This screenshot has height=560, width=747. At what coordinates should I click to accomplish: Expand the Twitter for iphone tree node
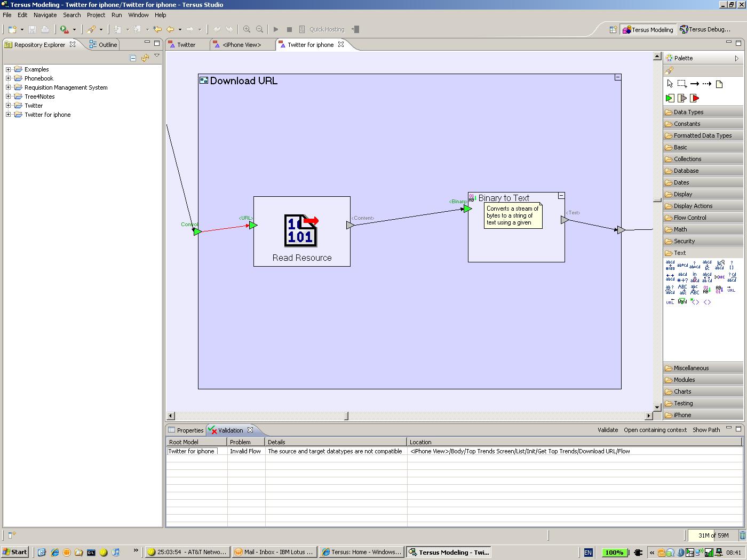(9, 115)
